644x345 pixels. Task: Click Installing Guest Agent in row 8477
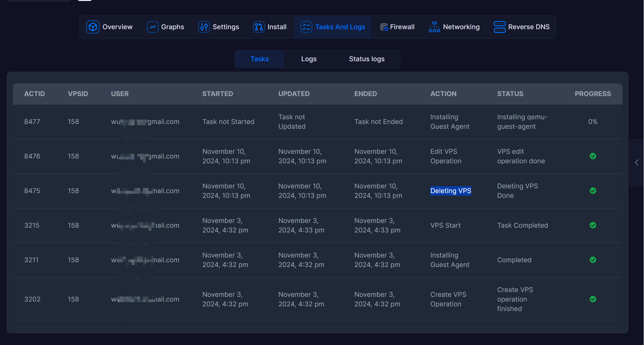point(450,122)
